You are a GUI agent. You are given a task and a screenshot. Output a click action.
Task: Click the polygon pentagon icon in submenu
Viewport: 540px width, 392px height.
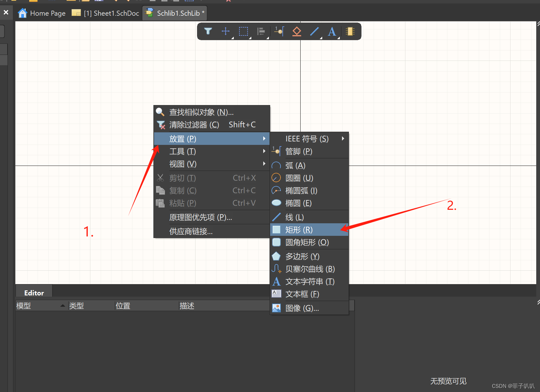coord(276,256)
